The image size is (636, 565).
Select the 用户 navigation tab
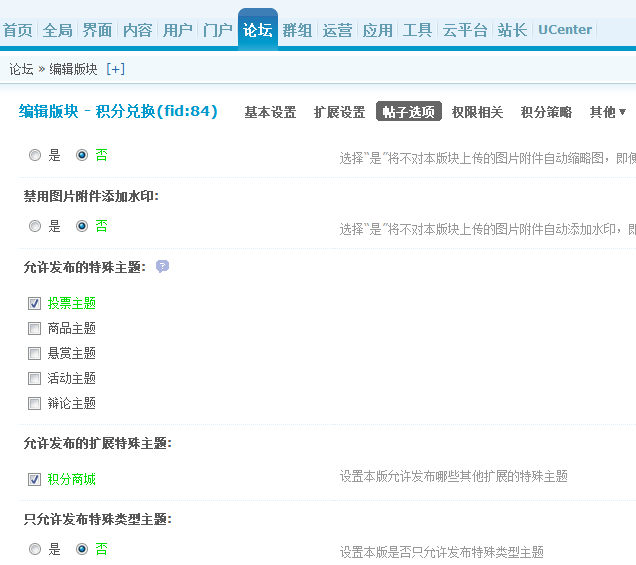(178, 30)
